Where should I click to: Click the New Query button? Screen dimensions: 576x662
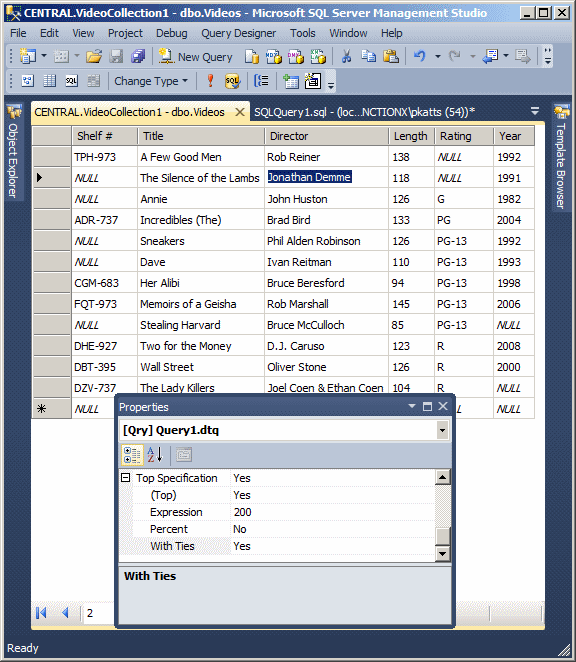click(196, 56)
